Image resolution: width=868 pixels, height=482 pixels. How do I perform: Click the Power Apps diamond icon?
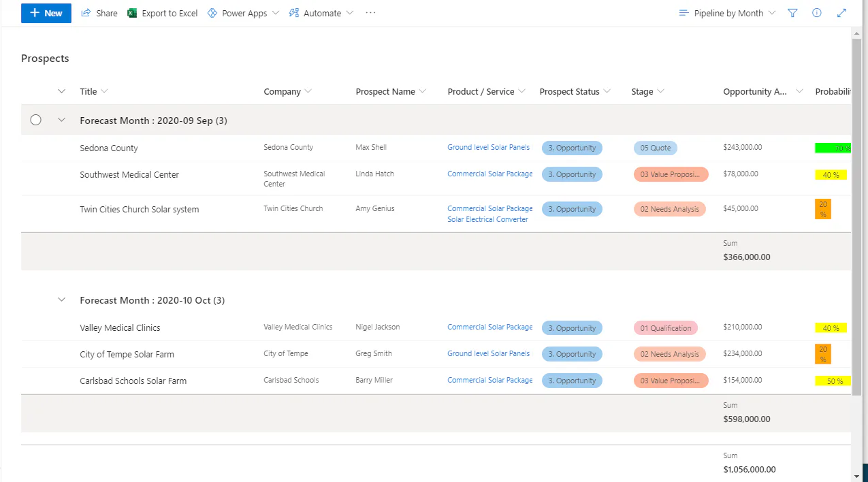pos(212,13)
